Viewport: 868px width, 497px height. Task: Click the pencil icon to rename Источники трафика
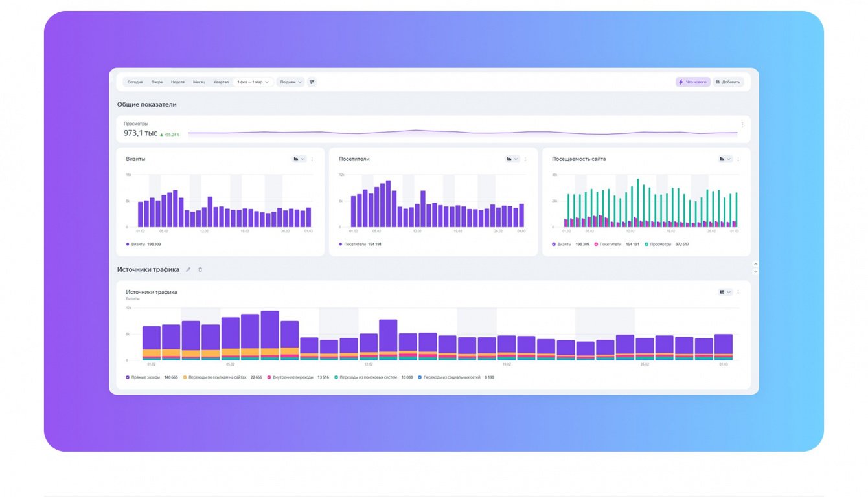(x=188, y=269)
